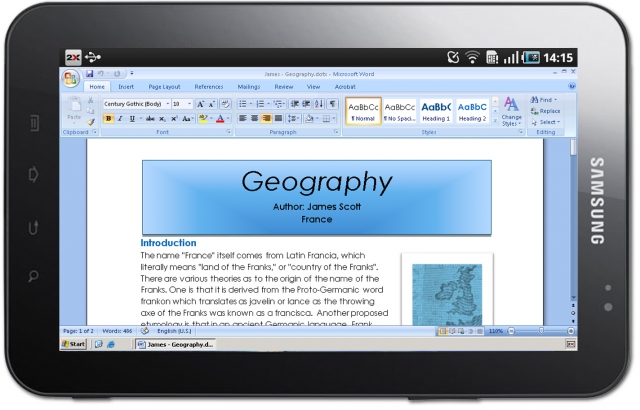Click the Save icon in quick access toolbar
The width and height of the screenshot is (640, 410).
tap(90, 74)
